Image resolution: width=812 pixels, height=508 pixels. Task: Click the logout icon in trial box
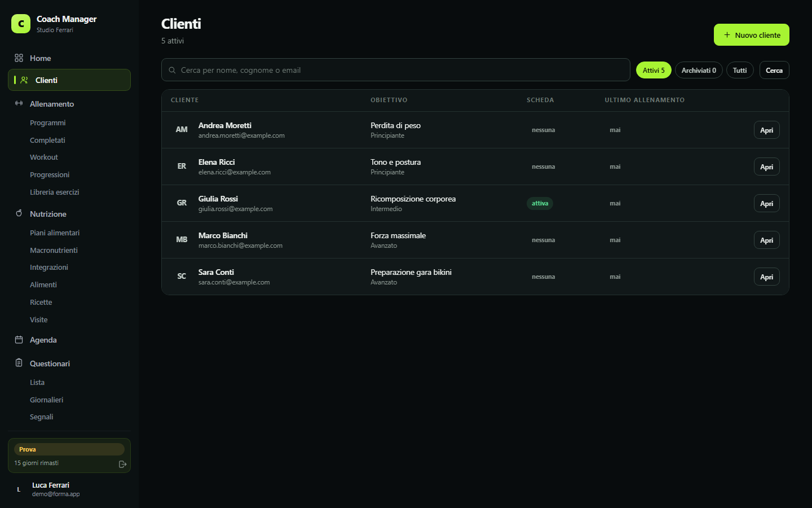122,464
